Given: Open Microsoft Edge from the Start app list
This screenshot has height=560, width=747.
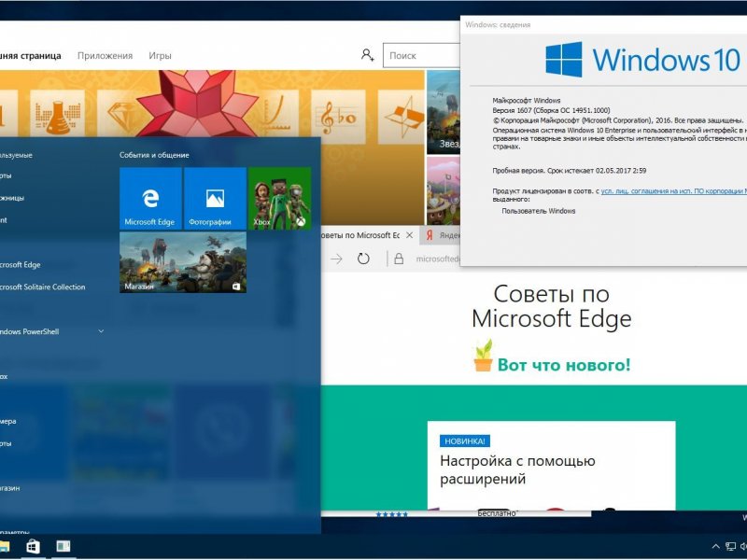Looking at the screenshot, I should coord(20,265).
